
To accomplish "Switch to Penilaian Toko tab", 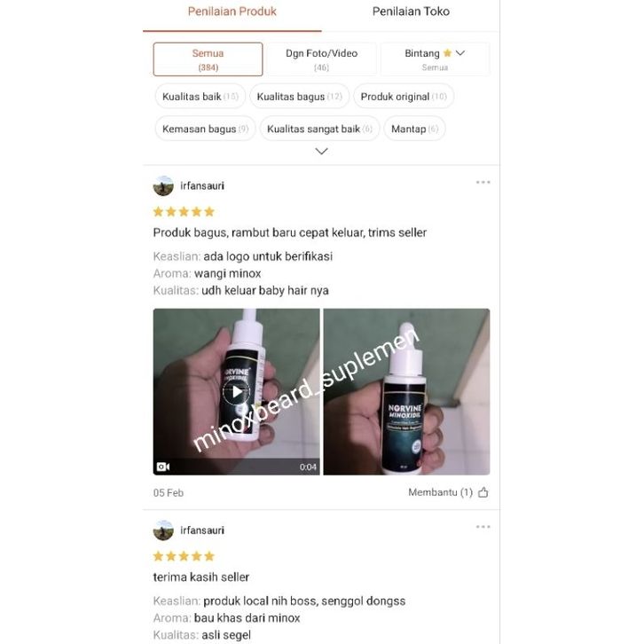I will 411,12.
